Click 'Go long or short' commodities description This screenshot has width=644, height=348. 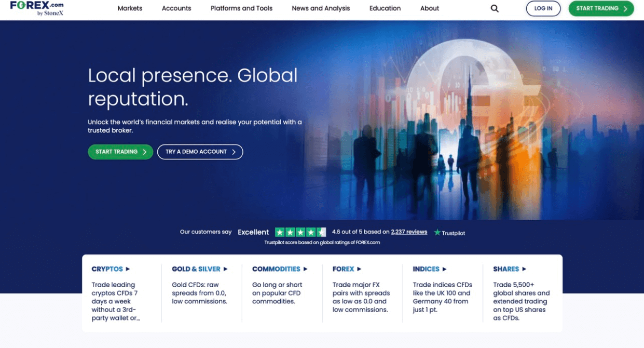277,293
